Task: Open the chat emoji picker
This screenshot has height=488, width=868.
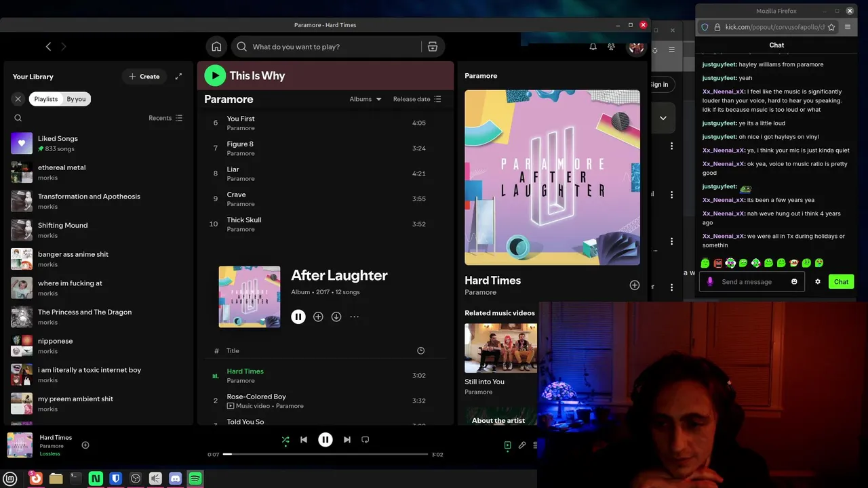Action: pyautogui.click(x=794, y=282)
